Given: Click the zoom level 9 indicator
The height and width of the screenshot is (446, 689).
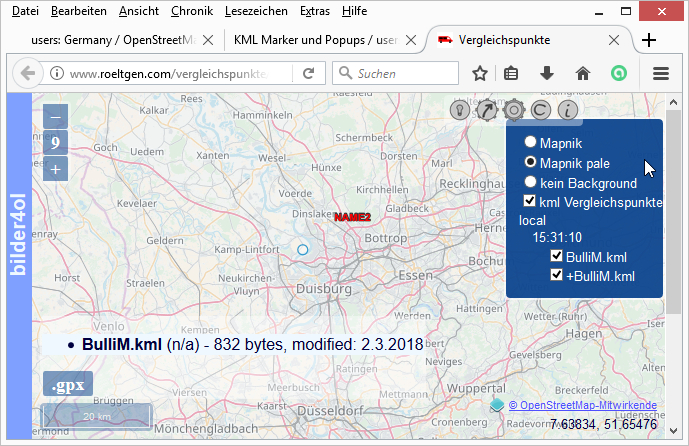Looking at the screenshot, I should pyautogui.click(x=55, y=143).
